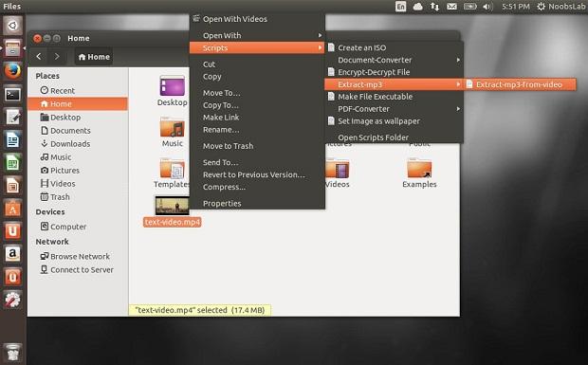This screenshot has width=588, height=365.
Task: Choose Move to Trash entry
Action: coord(257,146)
